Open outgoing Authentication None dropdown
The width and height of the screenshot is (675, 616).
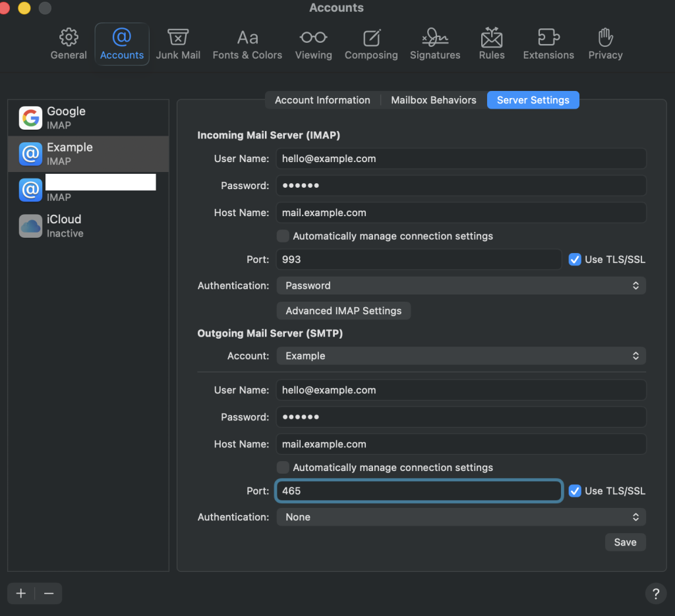point(461,517)
